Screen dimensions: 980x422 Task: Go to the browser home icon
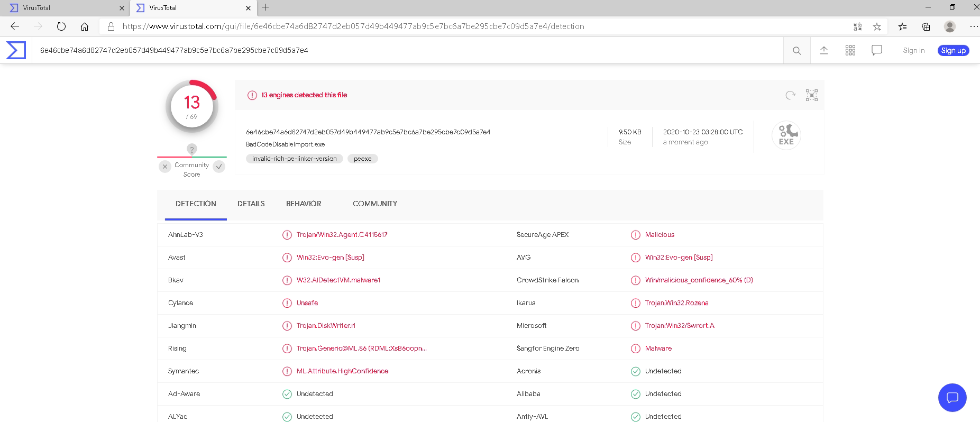(85, 26)
